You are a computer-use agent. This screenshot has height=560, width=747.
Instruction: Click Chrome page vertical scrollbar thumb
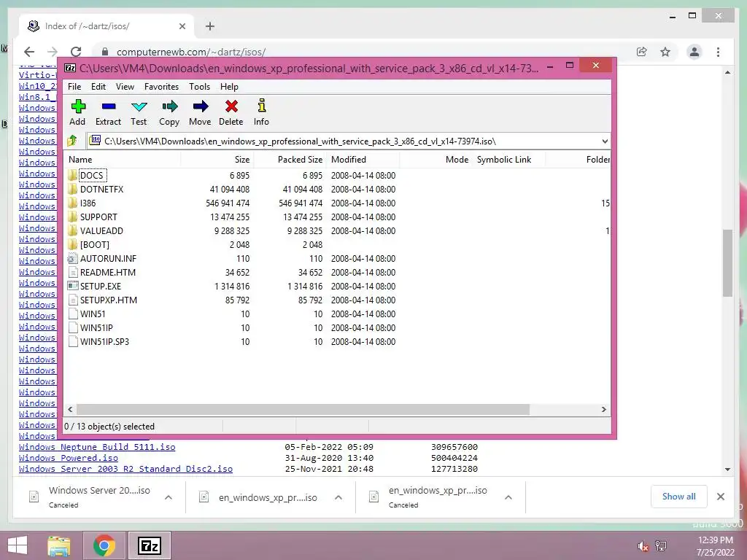tap(727, 262)
